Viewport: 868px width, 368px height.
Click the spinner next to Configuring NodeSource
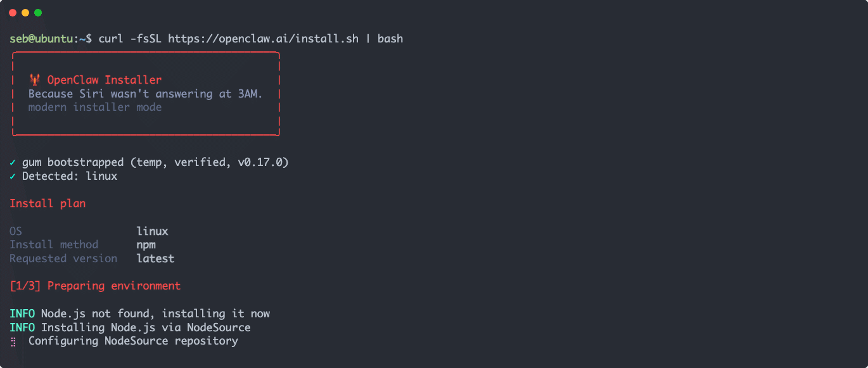(13, 341)
